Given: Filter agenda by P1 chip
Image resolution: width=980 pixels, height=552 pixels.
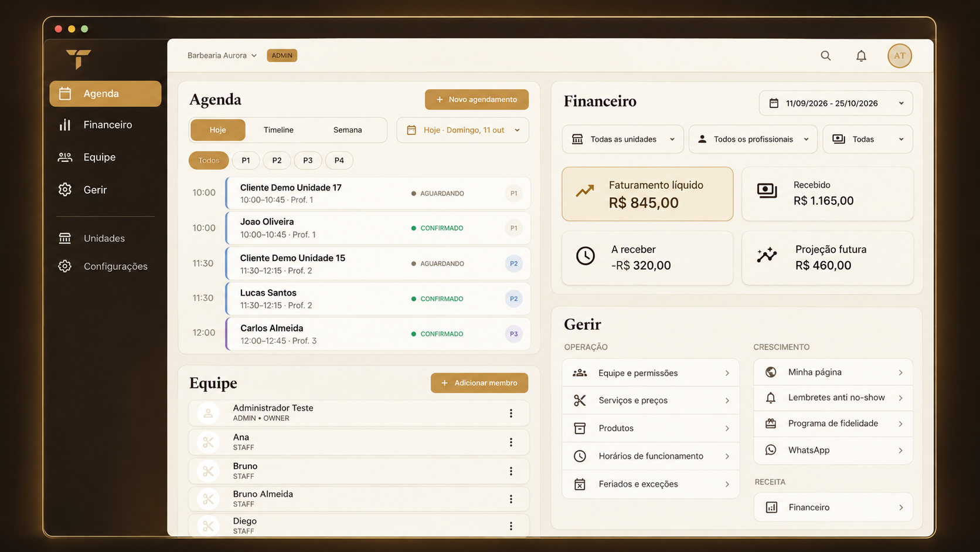Looking at the screenshot, I should point(246,160).
